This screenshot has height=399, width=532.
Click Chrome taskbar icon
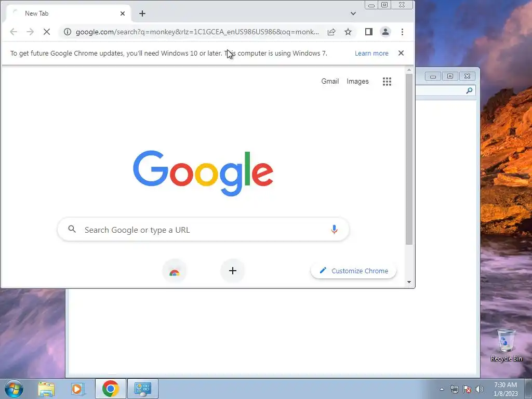tap(111, 389)
